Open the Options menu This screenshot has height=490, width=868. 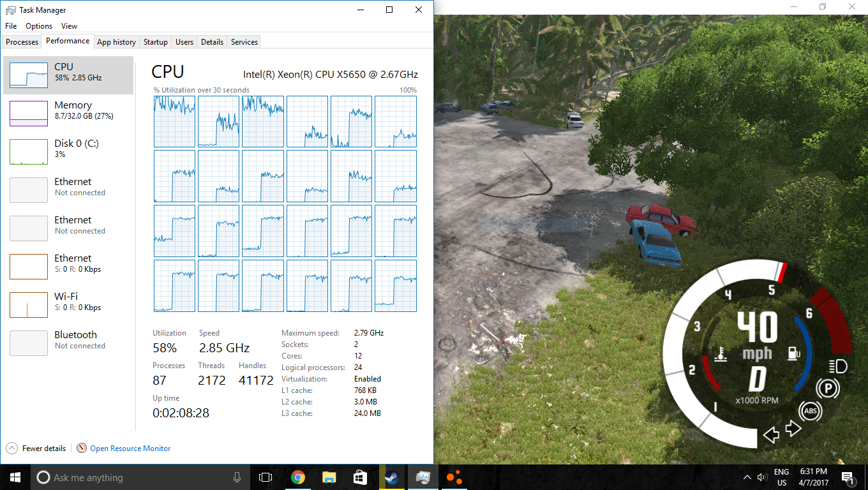[39, 26]
